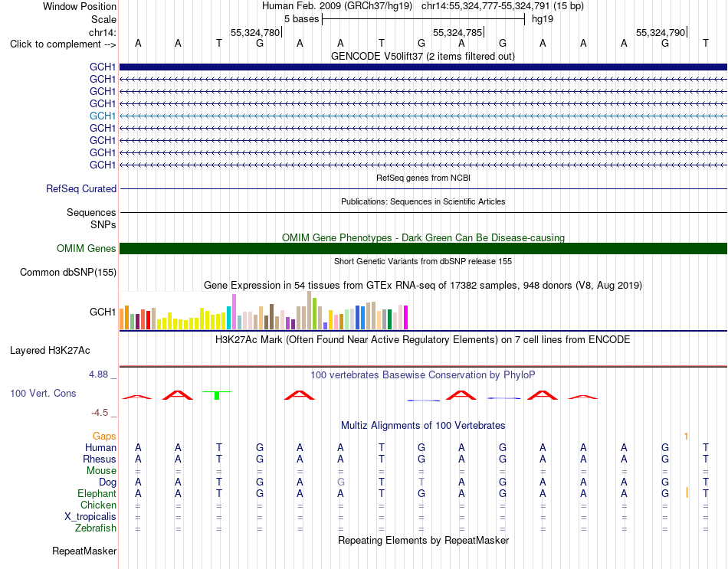Click the 'Layered H3K27Ac' track label
The height and width of the screenshot is (569, 728).
coord(50,351)
